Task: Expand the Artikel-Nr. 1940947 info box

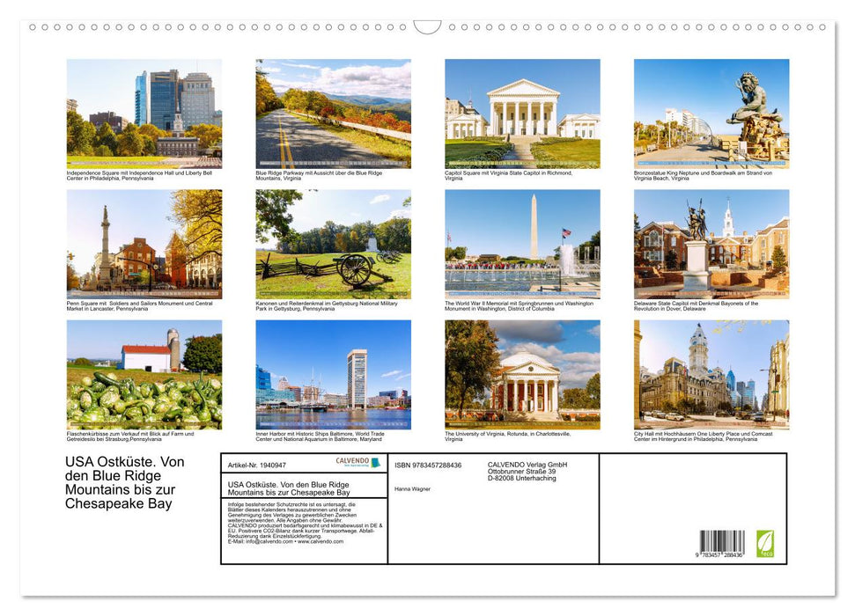Action: click(256, 465)
